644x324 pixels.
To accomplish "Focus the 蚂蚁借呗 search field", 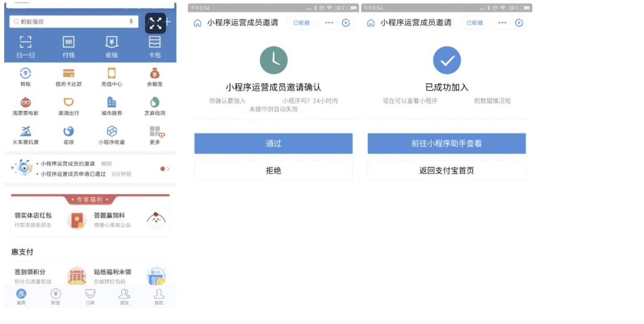I will tap(74, 21).
